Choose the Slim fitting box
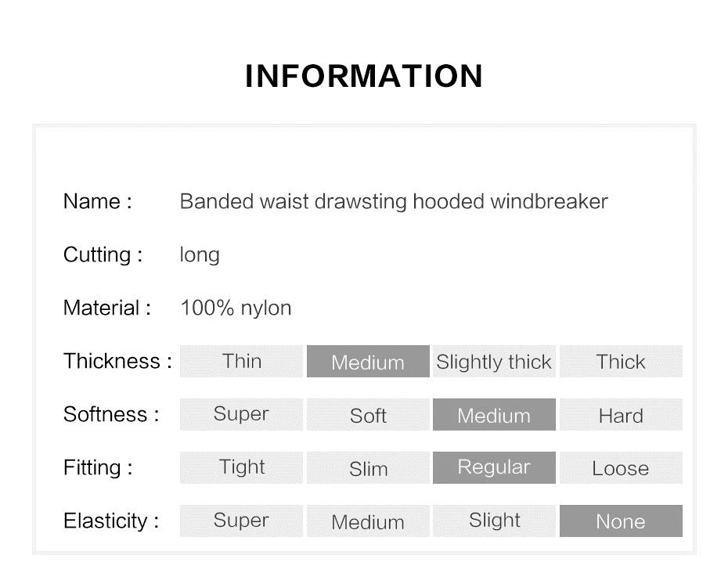 click(x=368, y=467)
